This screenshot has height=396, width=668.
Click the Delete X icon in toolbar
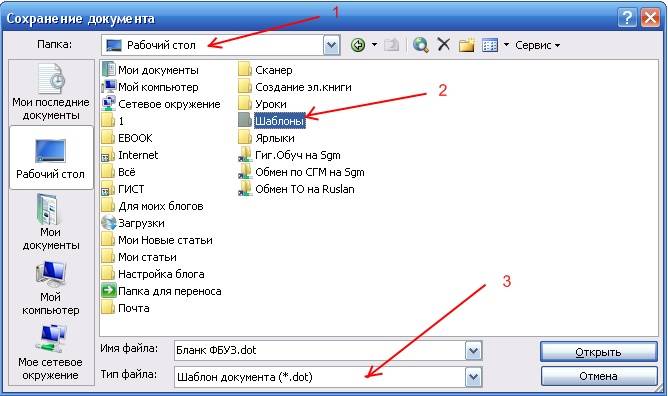click(x=443, y=44)
